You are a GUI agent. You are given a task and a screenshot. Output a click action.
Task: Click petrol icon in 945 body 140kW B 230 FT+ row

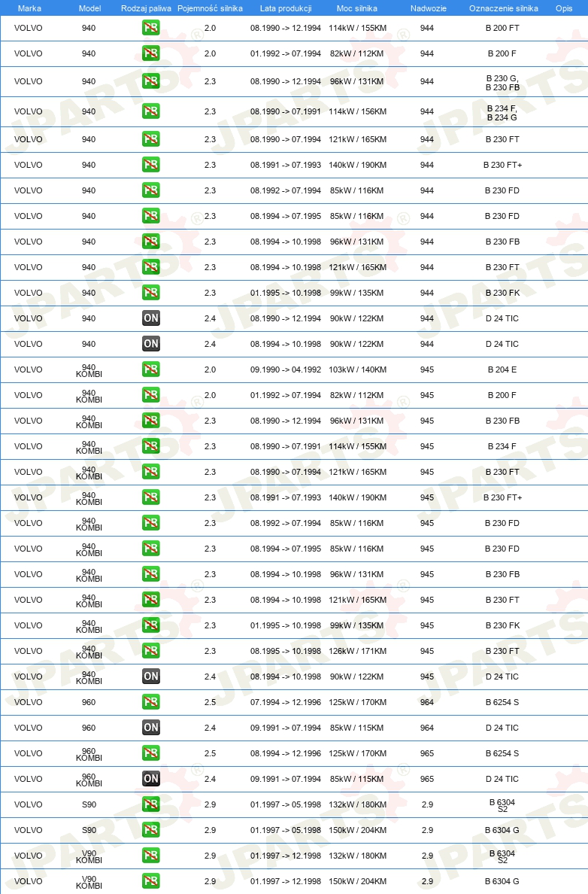click(151, 497)
